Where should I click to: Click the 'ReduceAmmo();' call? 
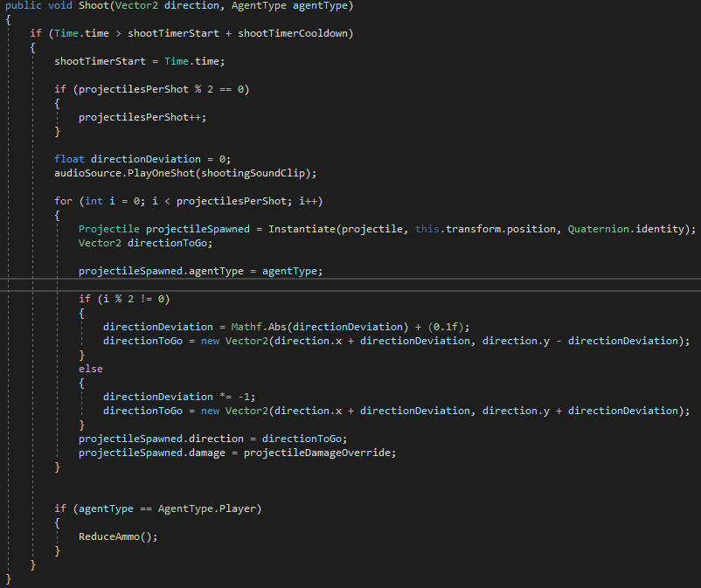(118, 536)
